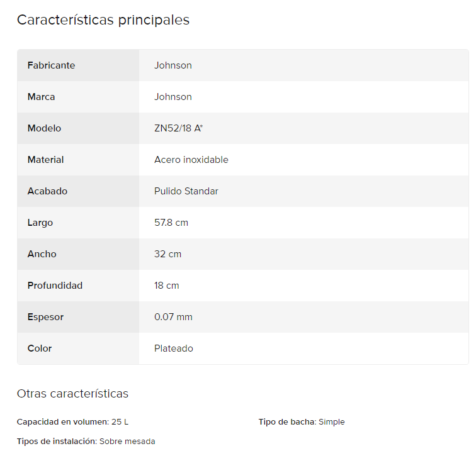Click the Material row label

pos(45,160)
